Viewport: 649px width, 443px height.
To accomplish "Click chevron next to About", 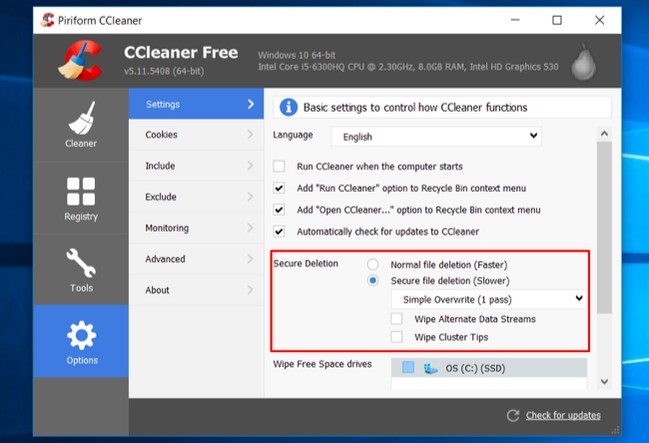I will [x=250, y=290].
